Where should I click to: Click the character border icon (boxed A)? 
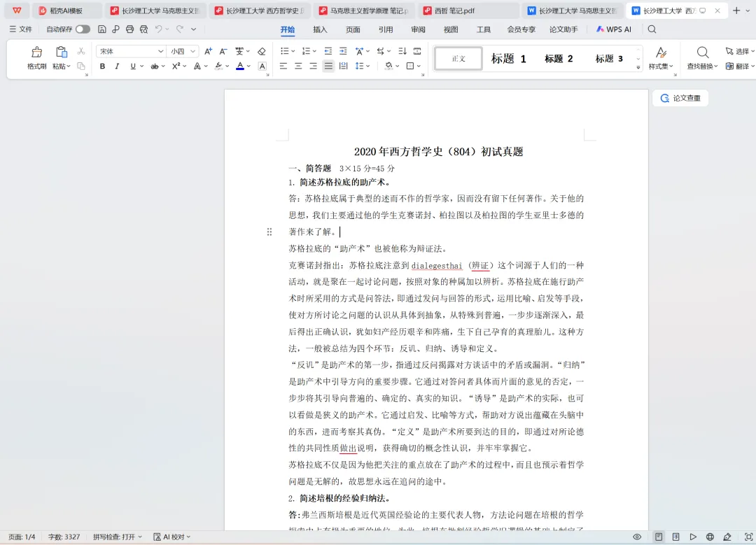(x=262, y=66)
